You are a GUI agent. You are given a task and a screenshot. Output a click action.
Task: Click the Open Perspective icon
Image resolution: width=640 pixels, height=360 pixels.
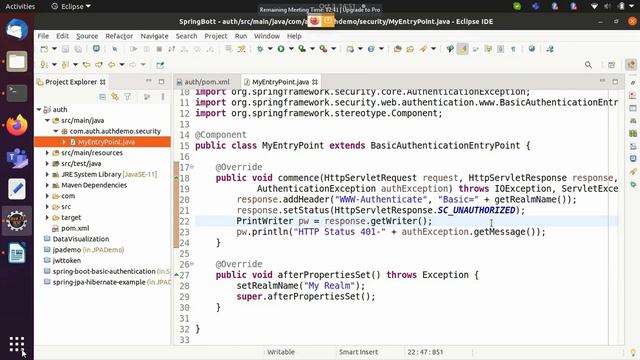tap(611, 64)
